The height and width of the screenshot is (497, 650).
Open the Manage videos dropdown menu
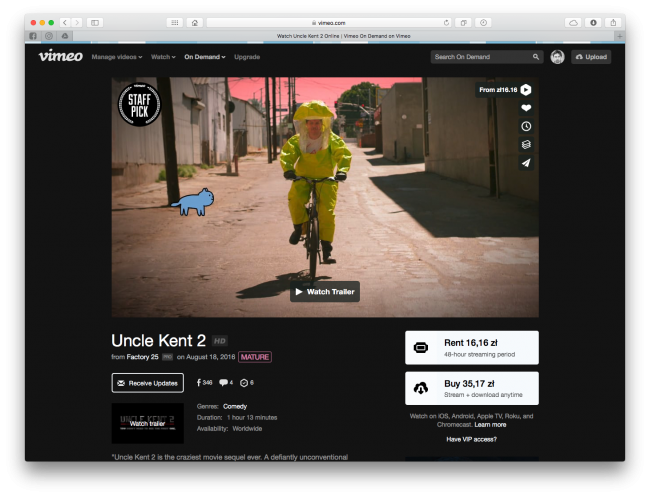[116, 57]
